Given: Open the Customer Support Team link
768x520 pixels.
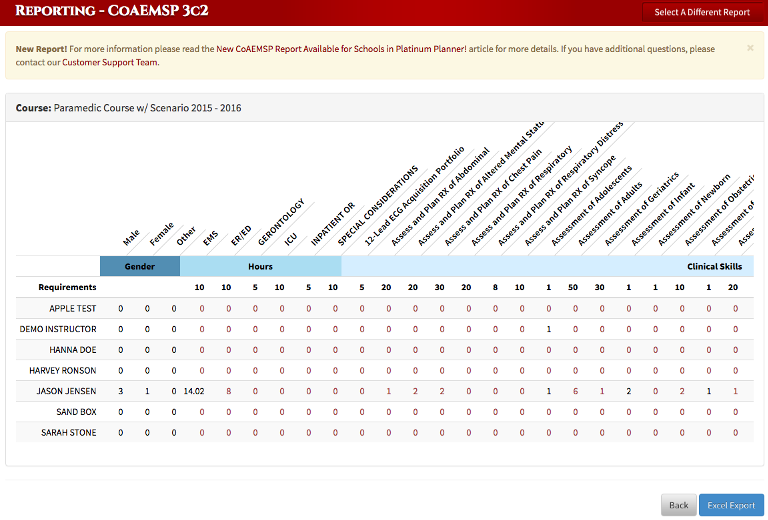Looking at the screenshot, I should [x=110, y=62].
